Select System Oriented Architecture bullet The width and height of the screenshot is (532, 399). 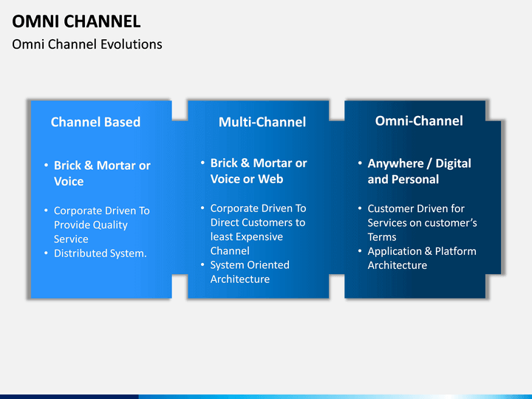250,272
